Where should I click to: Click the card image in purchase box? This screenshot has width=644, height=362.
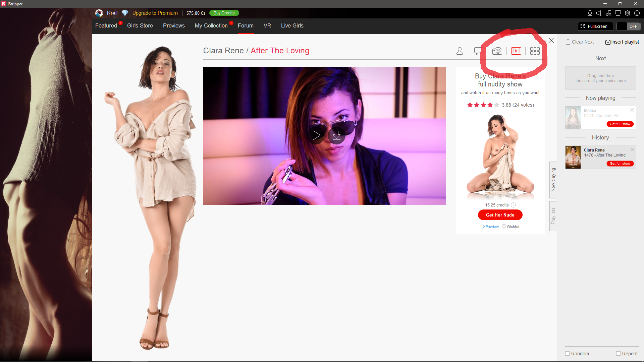pyautogui.click(x=500, y=157)
